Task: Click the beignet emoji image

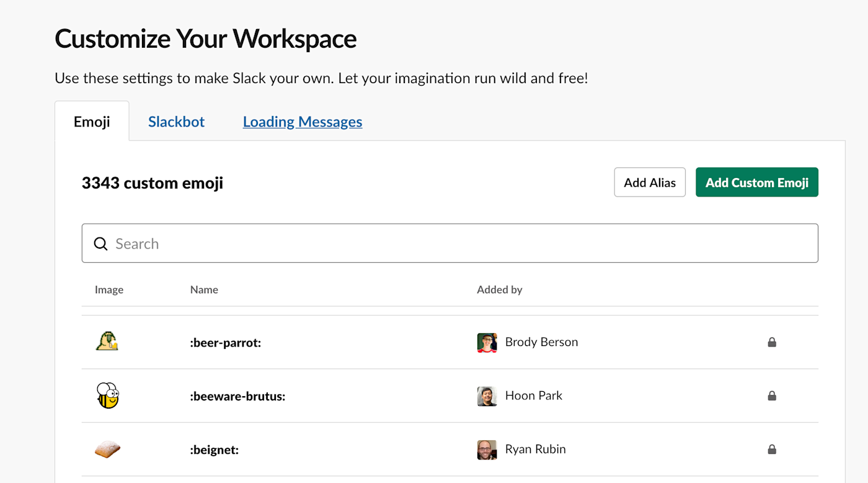Action: pyautogui.click(x=107, y=450)
